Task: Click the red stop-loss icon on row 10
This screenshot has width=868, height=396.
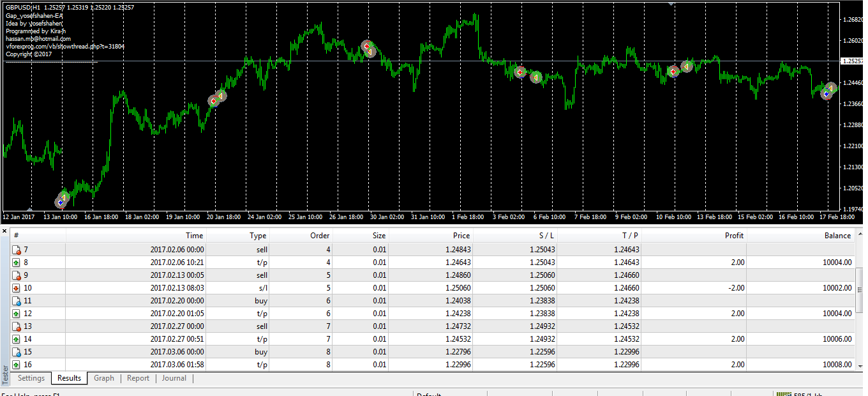Action: pos(17,288)
